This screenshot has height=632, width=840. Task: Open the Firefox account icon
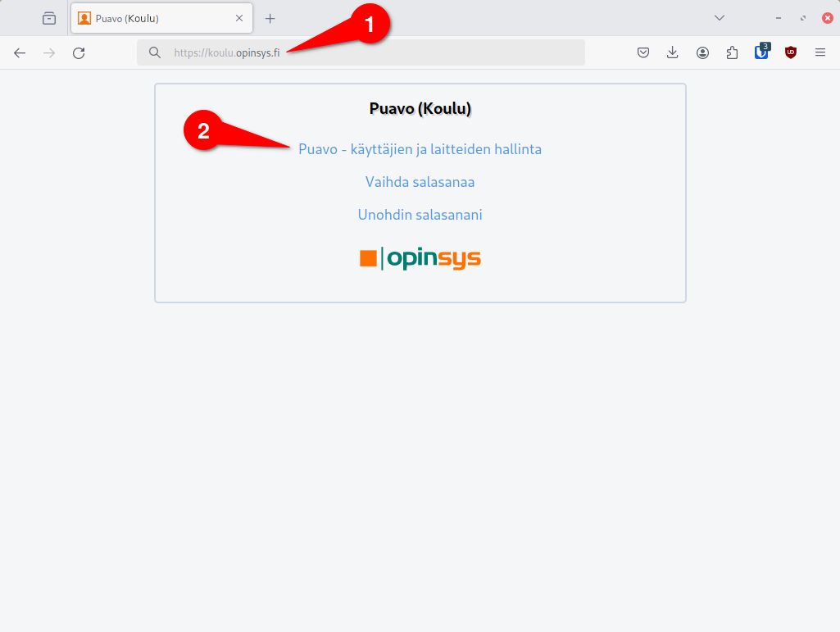[x=702, y=52]
